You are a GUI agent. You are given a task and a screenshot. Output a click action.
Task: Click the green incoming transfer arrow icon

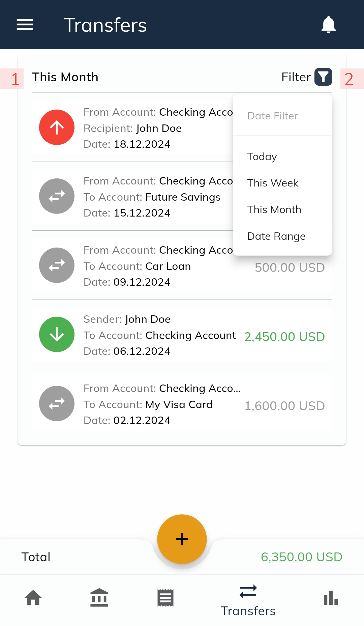57,334
